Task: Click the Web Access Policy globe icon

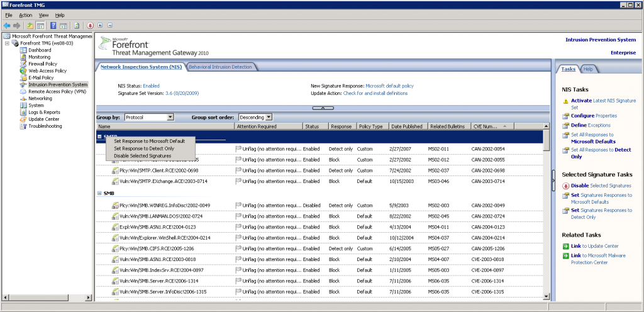Action: point(23,70)
